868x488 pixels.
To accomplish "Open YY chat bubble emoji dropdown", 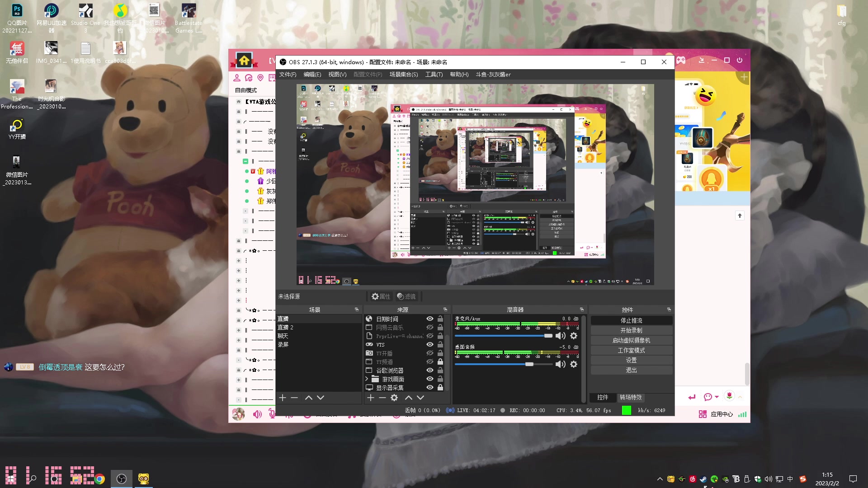I will [x=711, y=397].
